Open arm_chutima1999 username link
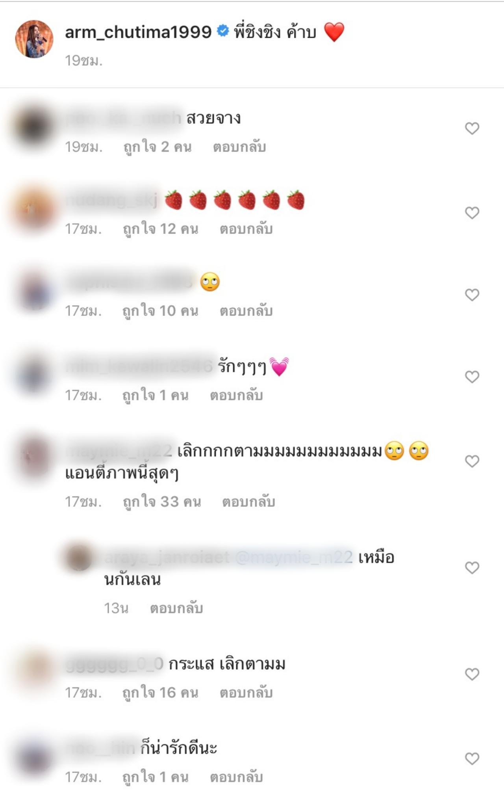 click(138, 32)
